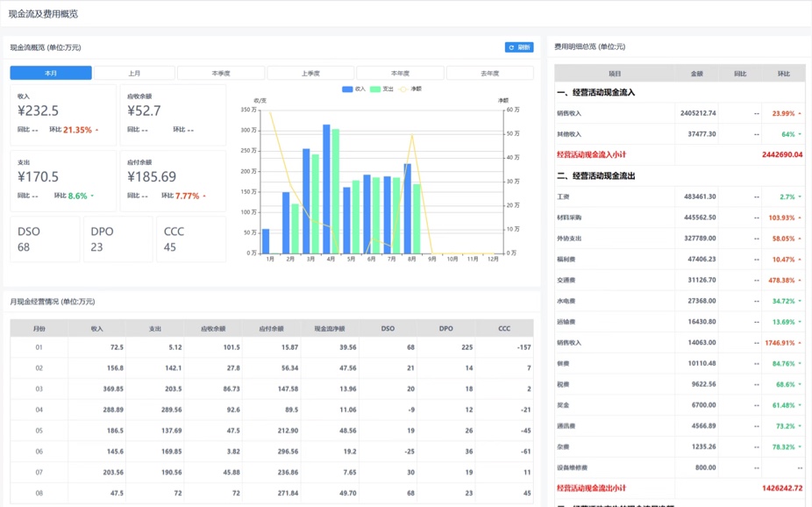Click the 刷新 refresh button
The width and height of the screenshot is (812, 507).
[x=519, y=47]
